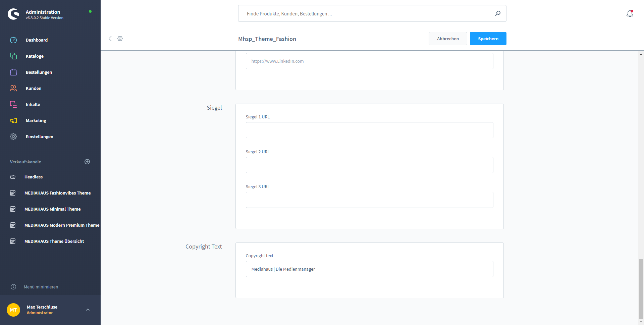
Task: Click the MT user avatar
Action: (x=13, y=310)
